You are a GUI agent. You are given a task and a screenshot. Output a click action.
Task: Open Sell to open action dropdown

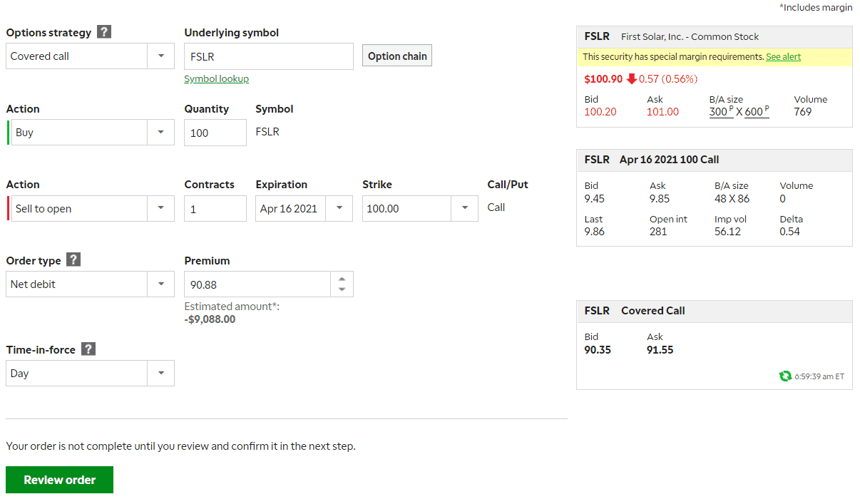point(92,209)
